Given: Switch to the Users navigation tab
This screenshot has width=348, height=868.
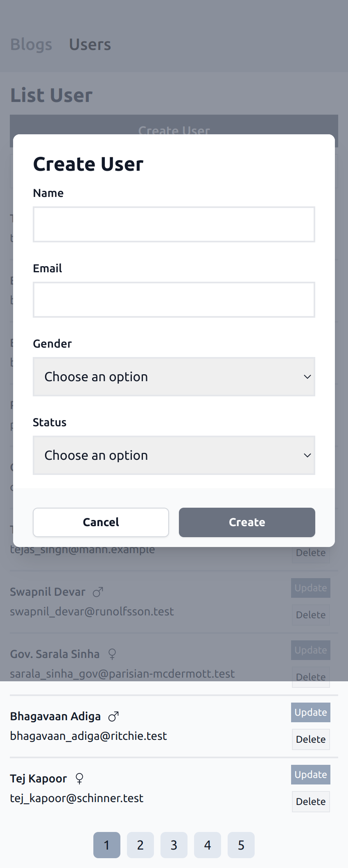Looking at the screenshot, I should pyautogui.click(x=90, y=44).
